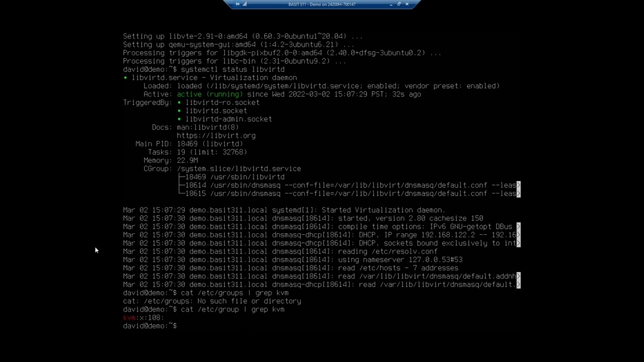Click the empty 'david@demo:~$' prompt at bottom
This screenshot has height=362, width=644.
click(150, 326)
